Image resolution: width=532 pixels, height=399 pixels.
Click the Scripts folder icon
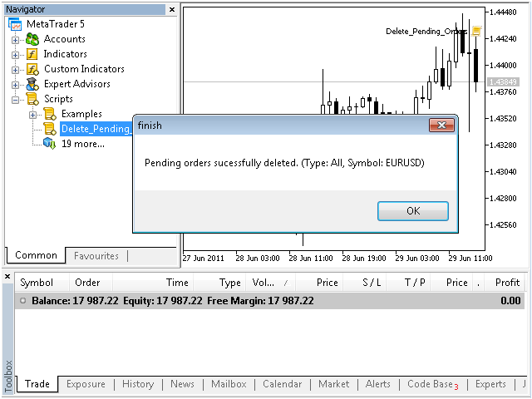point(32,99)
